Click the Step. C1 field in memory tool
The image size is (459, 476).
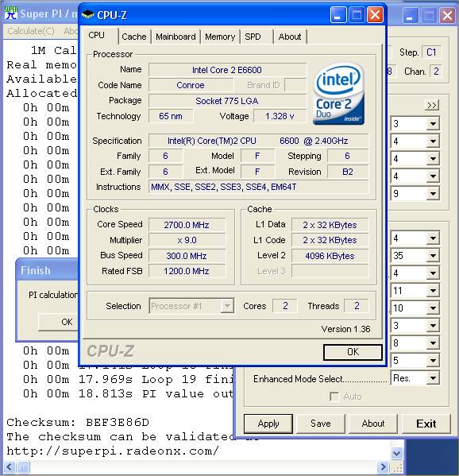point(432,52)
